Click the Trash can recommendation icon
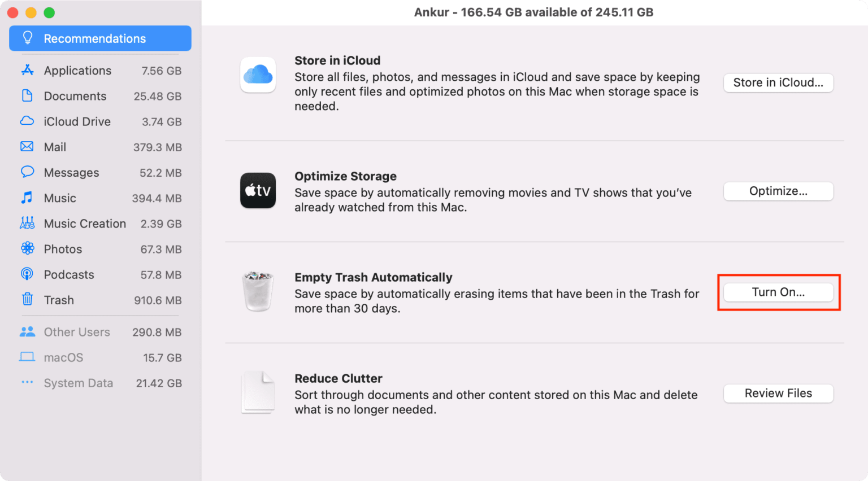 tap(258, 291)
